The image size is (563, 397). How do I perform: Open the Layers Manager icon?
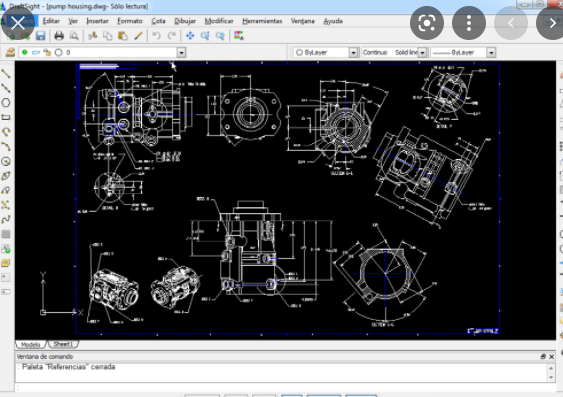coord(10,52)
